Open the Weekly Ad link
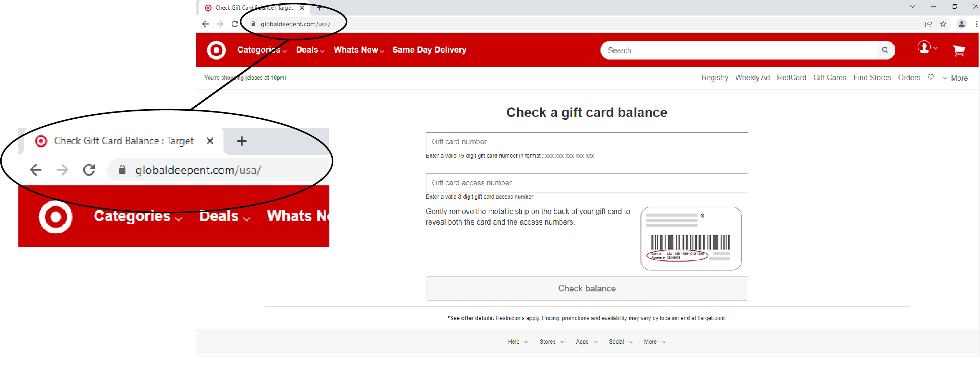 coord(752,78)
